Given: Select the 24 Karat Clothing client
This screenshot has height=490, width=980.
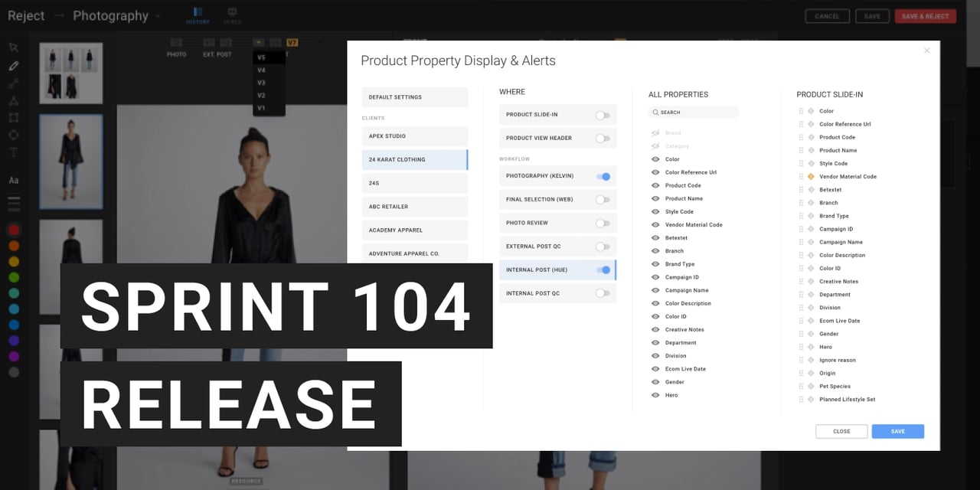Looking at the screenshot, I should coord(414,160).
